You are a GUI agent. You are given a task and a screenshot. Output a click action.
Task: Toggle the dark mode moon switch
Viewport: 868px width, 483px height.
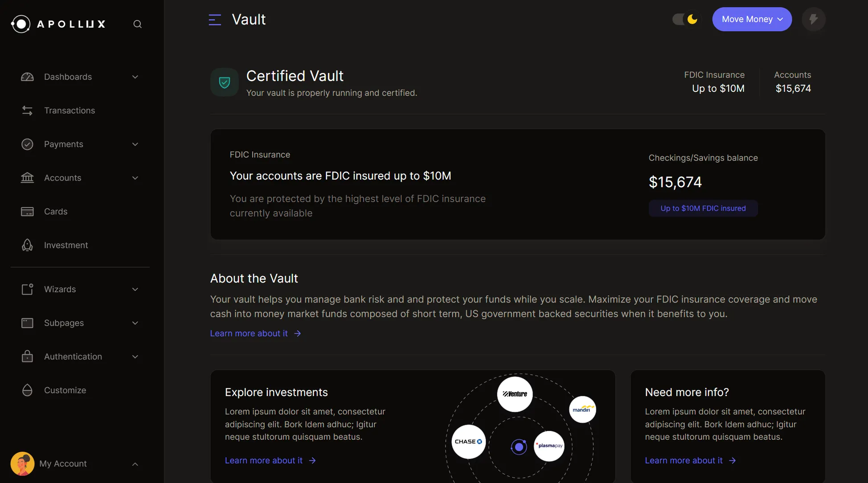686,19
